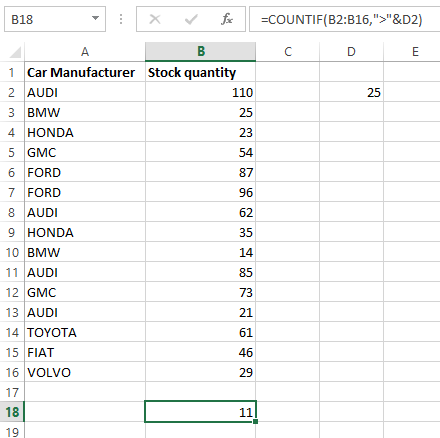Viewport: 440px width, 438px height.
Task: Click the Cancel (X) formula icon
Action: pyautogui.click(x=155, y=19)
